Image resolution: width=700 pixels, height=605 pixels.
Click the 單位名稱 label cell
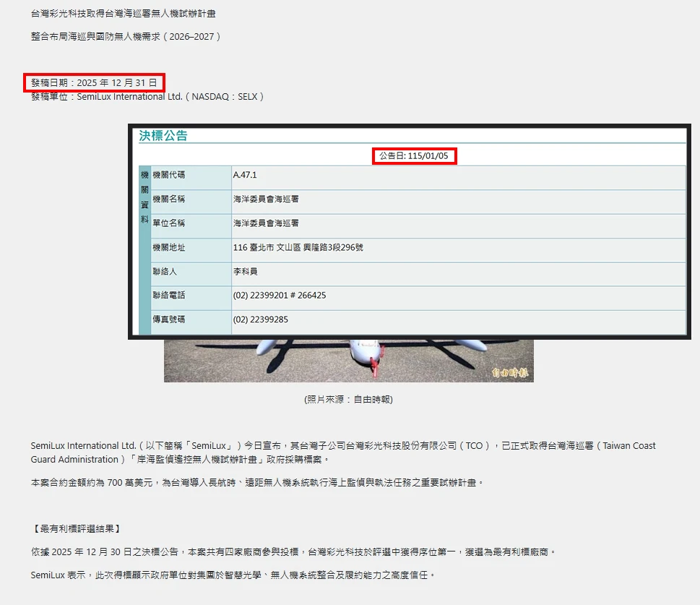coord(191,226)
